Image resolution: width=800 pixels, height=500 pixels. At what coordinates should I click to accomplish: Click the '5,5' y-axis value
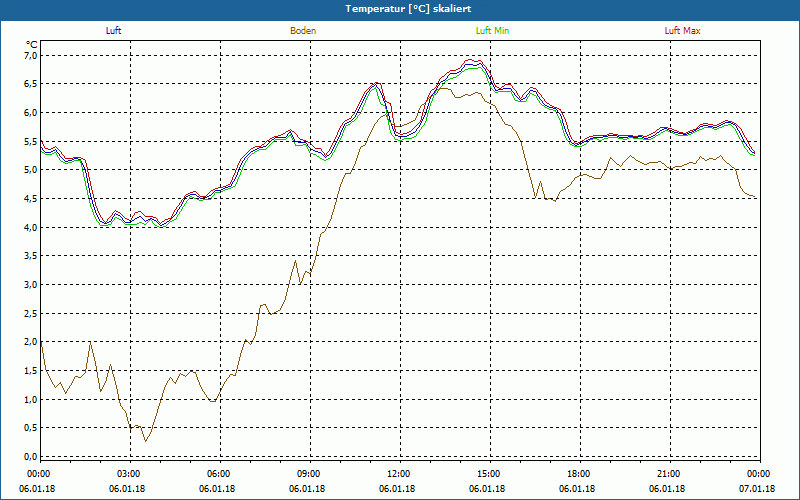[x=31, y=141]
